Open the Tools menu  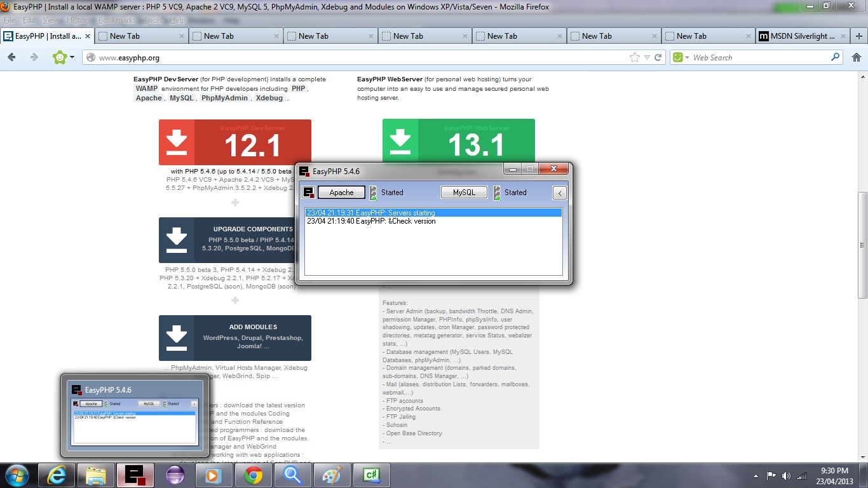153,20
